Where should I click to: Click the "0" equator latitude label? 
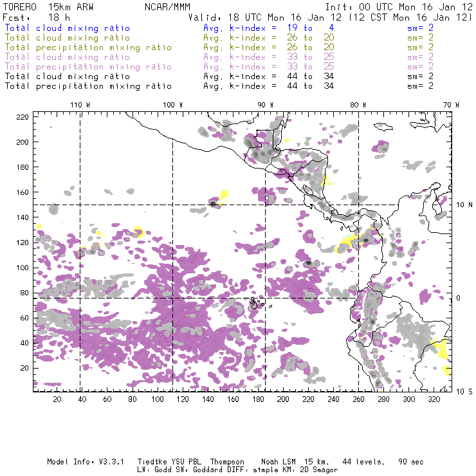[459, 298]
